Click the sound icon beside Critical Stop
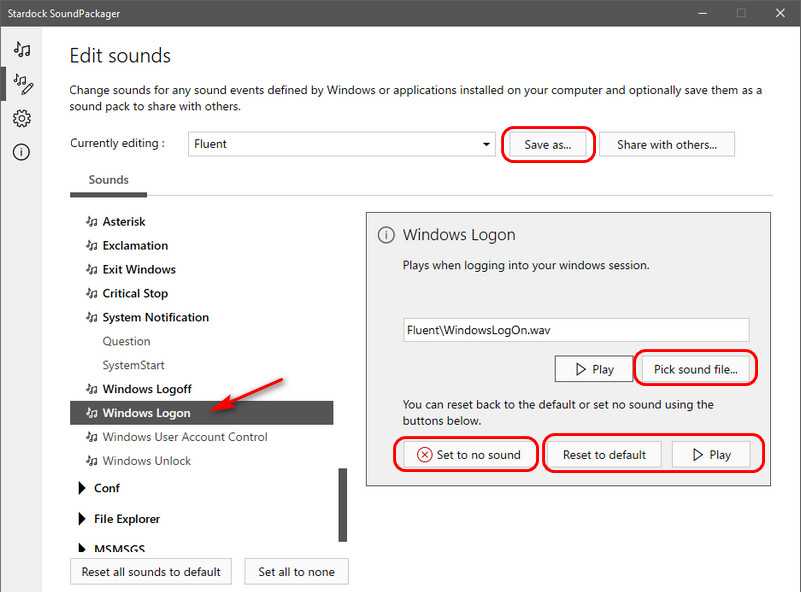801x592 pixels. pos(92,294)
